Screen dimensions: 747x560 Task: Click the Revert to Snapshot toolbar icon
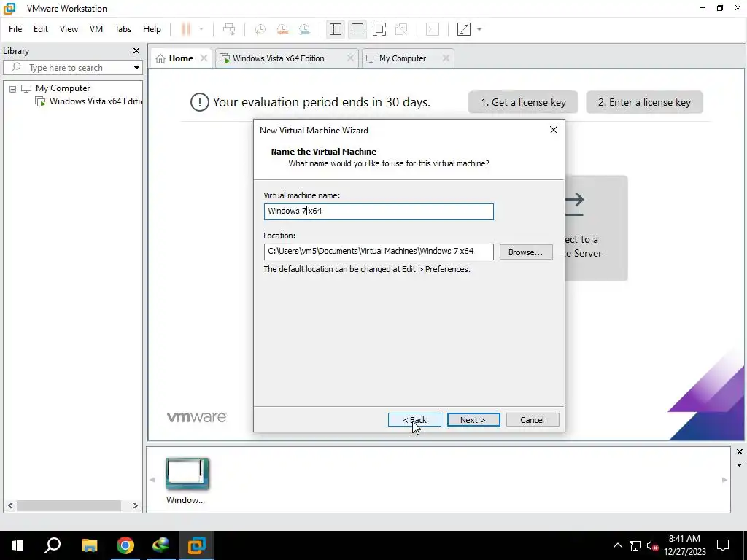coord(282,29)
